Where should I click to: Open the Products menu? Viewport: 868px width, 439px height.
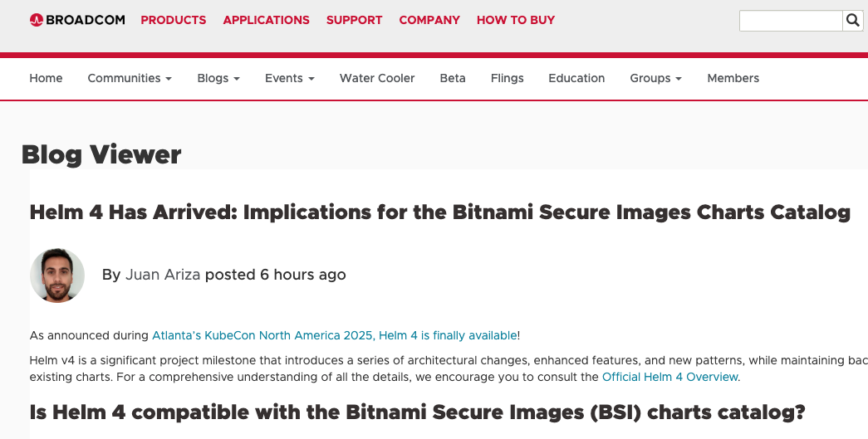tap(174, 20)
